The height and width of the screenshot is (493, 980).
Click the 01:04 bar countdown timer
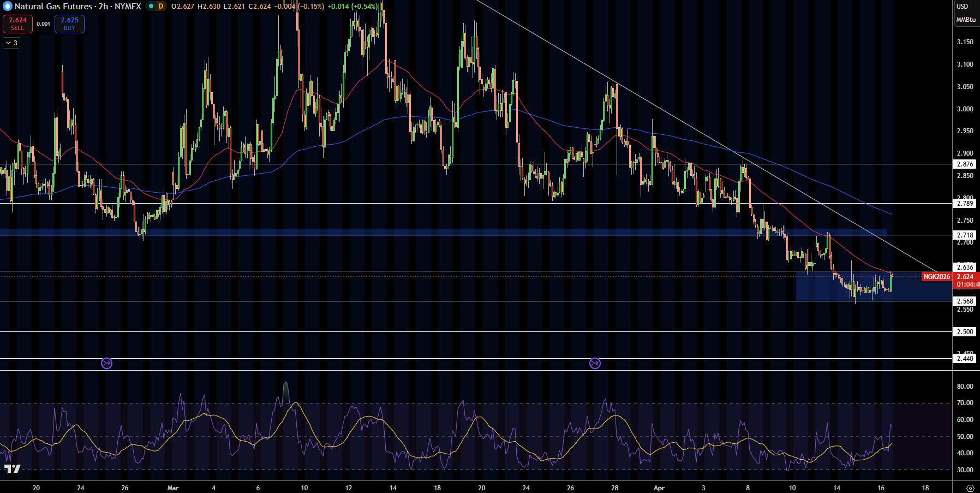click(967, 284)
